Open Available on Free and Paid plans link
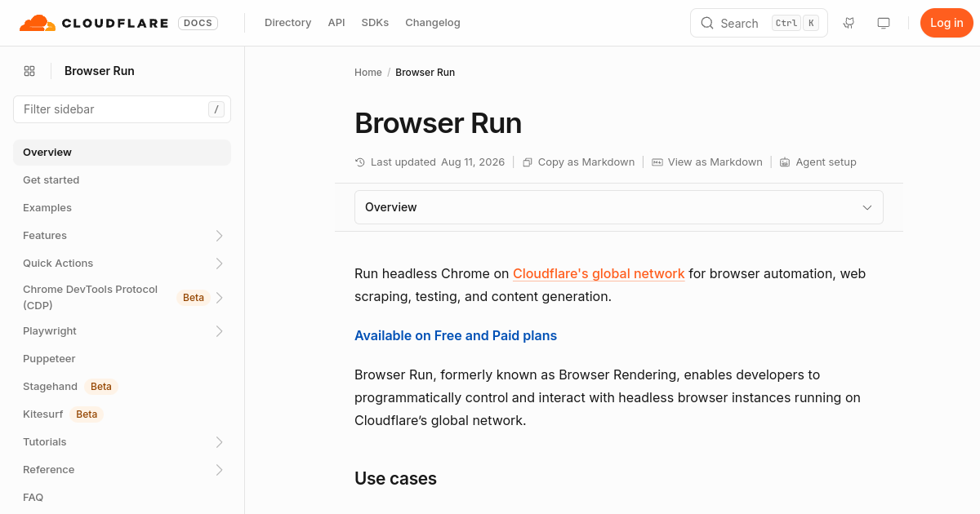The width and height of the screenshot is (980, 514). click(456, 336)
